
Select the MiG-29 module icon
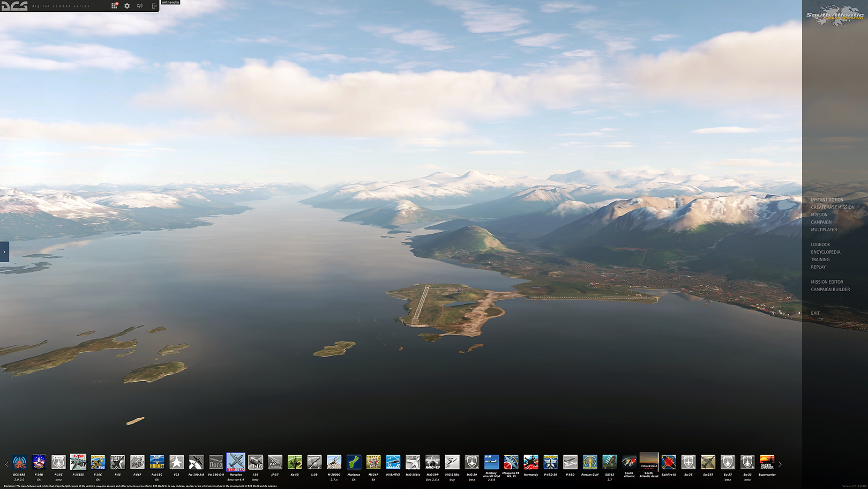click(x=472, y=462)
